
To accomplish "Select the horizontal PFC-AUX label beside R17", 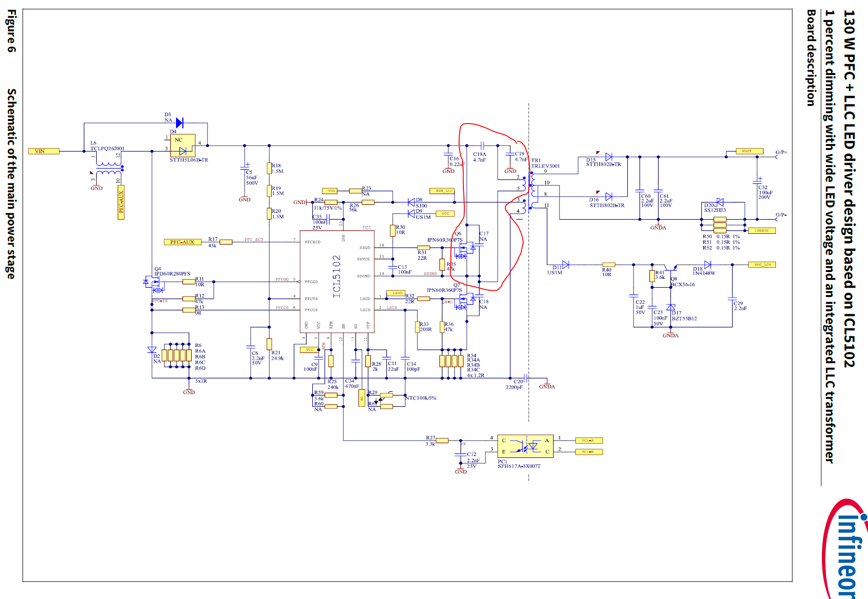I will click(x=182, y=242).
